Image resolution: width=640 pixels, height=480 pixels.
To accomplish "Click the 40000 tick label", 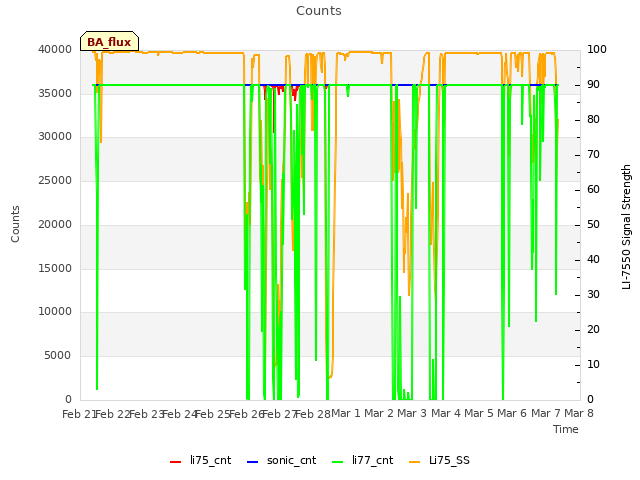I will tap(55, 49).
